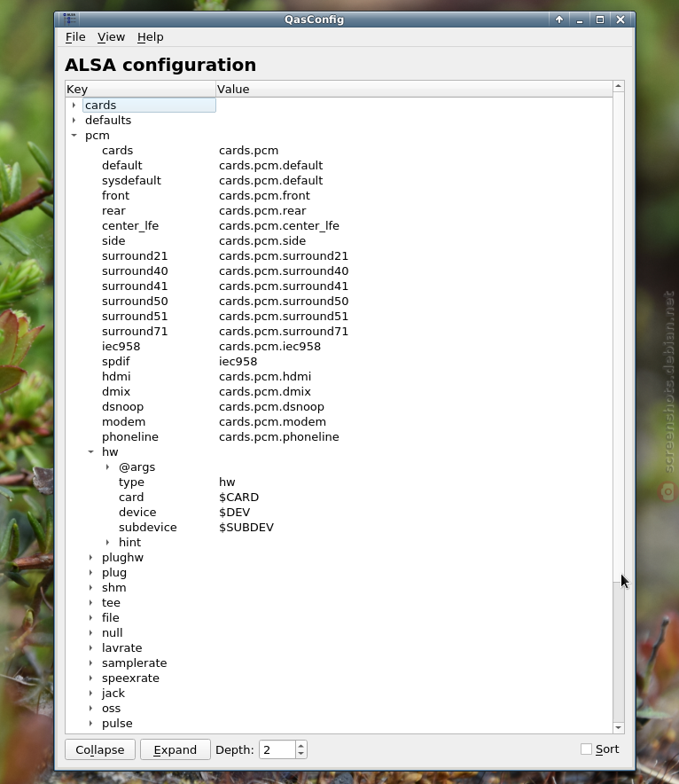The image size is (679, 784).
Task: Click the Expand button
Action: (176, 749)
